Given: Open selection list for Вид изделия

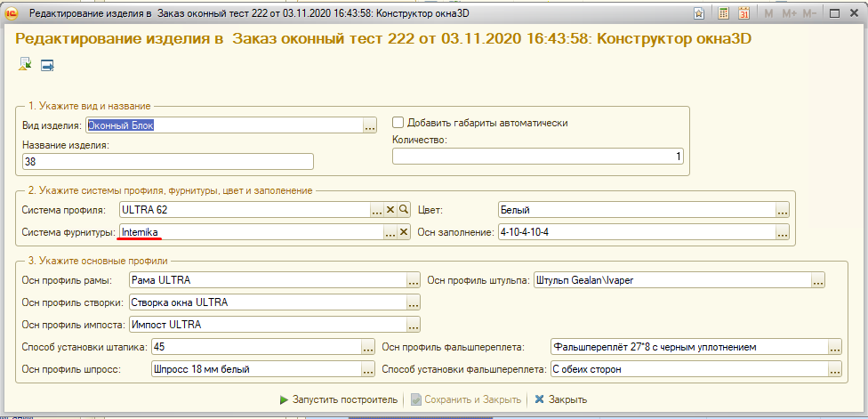Looking at the screenshot, I should [370, 126].
